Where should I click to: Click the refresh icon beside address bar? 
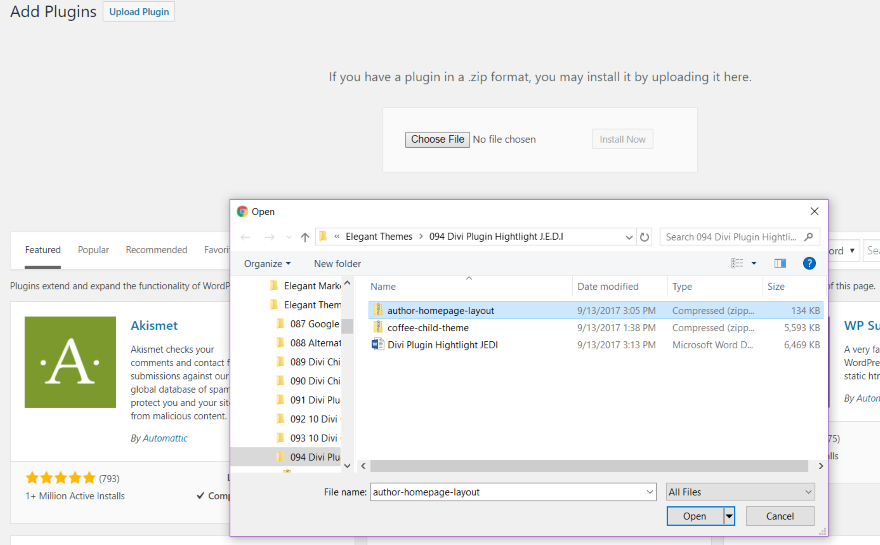point(645,237)
